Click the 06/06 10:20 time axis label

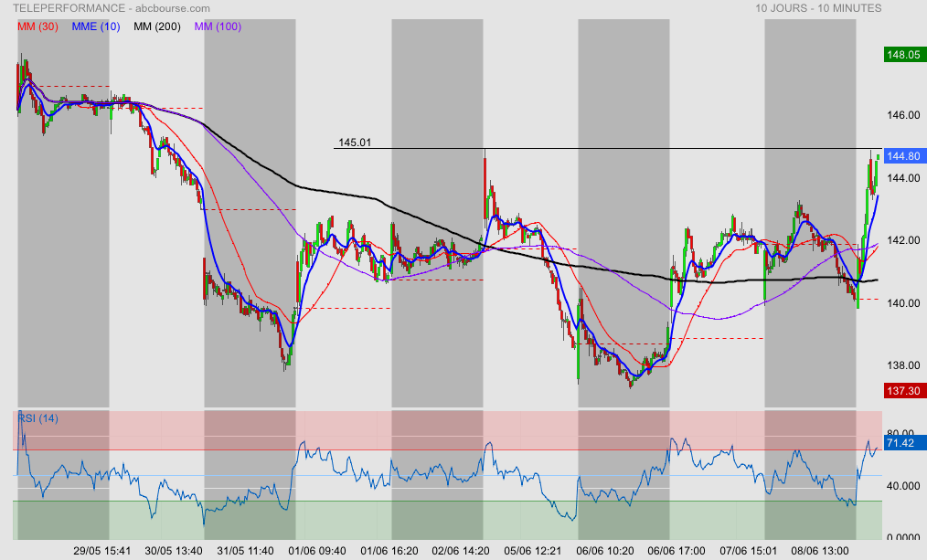[605, 551]
